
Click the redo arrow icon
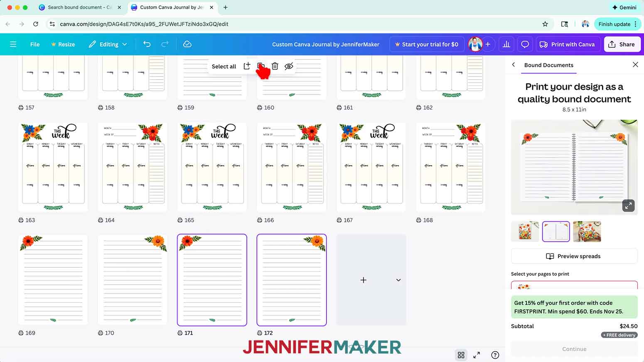coord(165,44)
